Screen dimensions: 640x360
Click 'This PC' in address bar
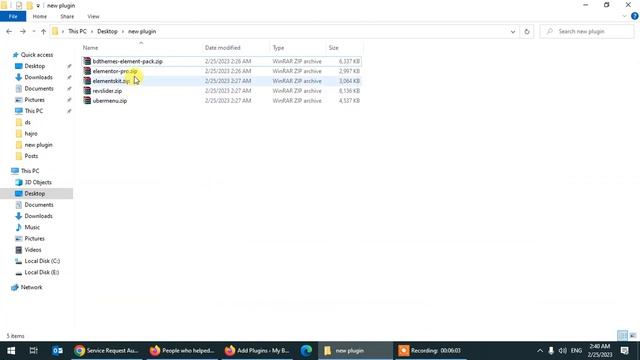pos(77,31)
